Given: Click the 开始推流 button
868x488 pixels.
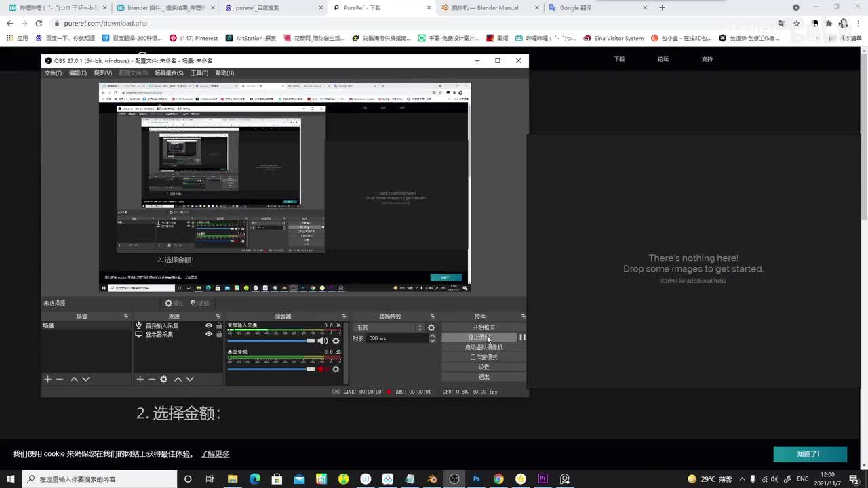Looking at the screenshot, I should tap(484, 327).
